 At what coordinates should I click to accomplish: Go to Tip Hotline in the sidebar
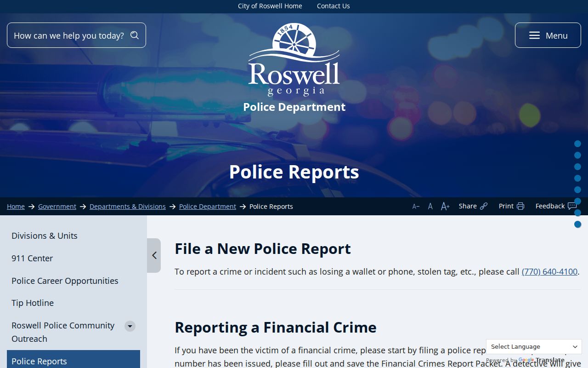[x=33, y=303]
